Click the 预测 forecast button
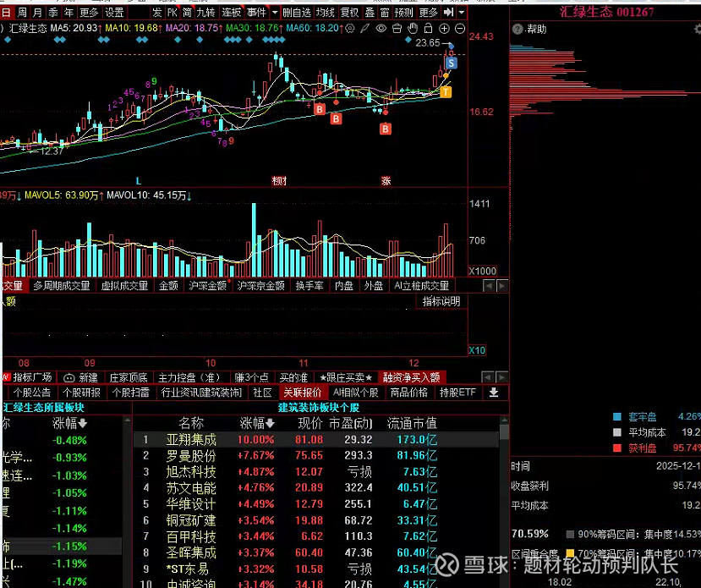701x588 pixels. tap(403, 13)
